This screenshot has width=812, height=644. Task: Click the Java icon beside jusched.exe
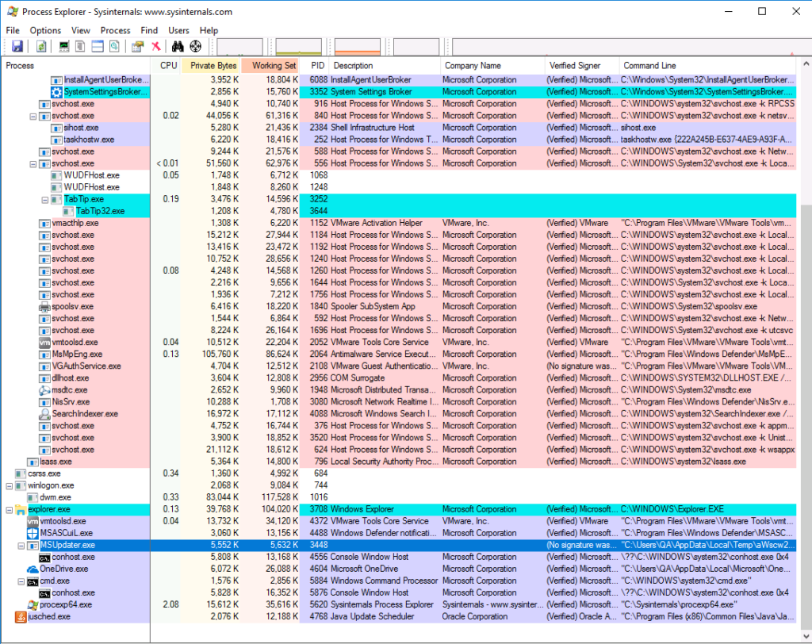(21, 616)
